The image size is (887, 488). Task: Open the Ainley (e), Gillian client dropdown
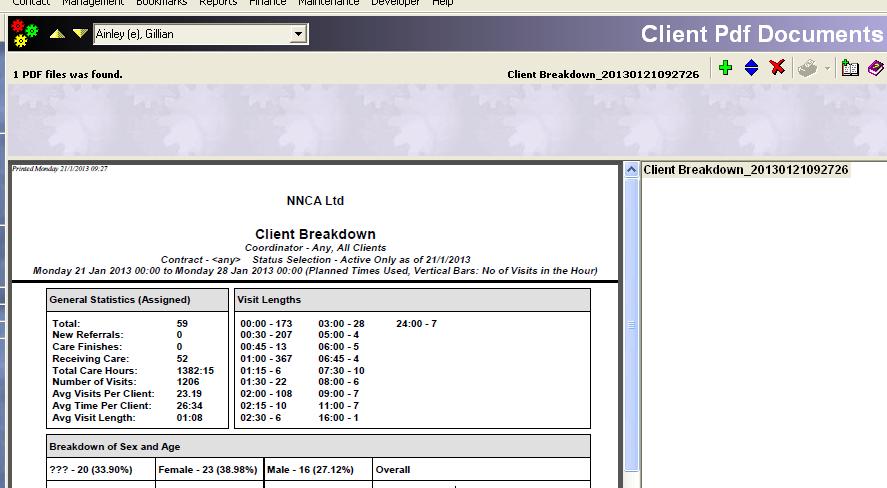click(x=298, y=34)
